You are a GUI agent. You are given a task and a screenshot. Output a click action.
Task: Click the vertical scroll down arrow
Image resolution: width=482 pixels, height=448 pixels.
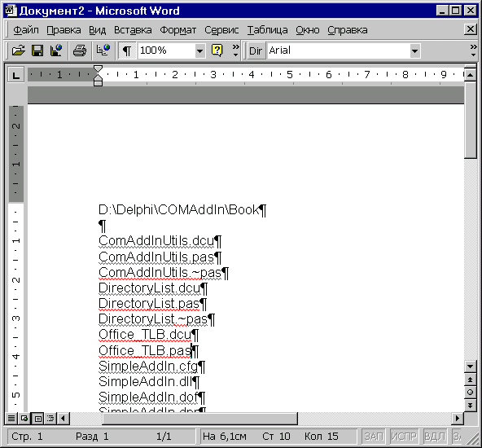click(471, 367)
